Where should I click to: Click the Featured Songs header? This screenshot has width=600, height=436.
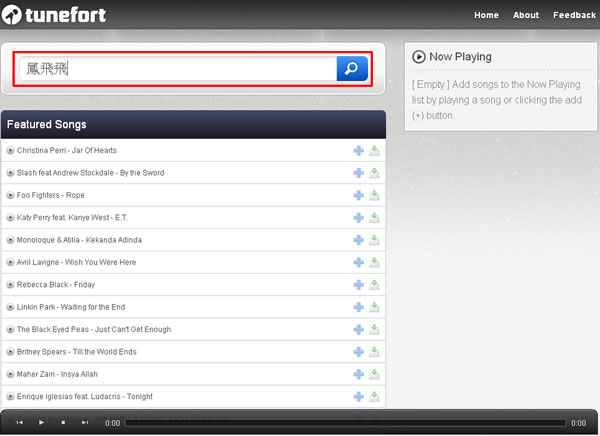pyautogui.click(x=194, y=124)
